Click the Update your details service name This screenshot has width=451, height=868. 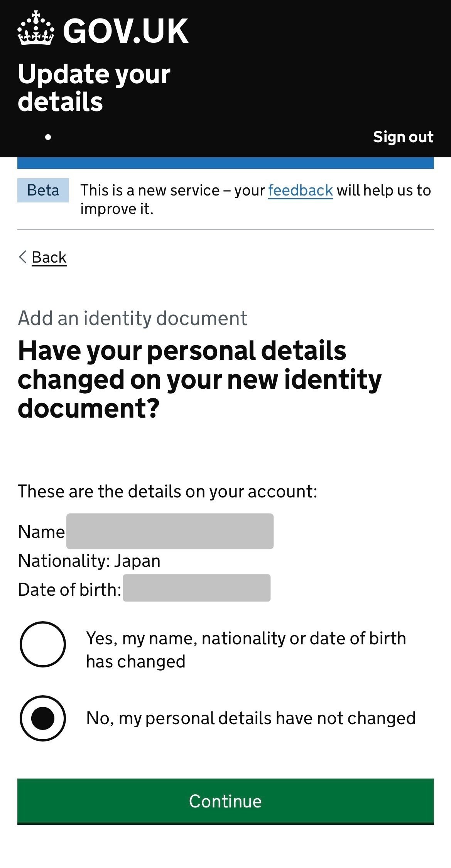[x=95, y=87]
